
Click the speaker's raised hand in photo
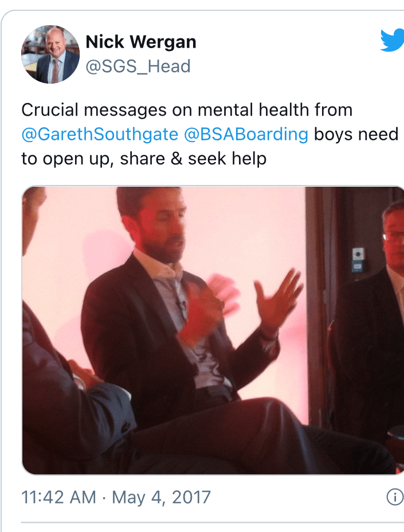point(277,298)
